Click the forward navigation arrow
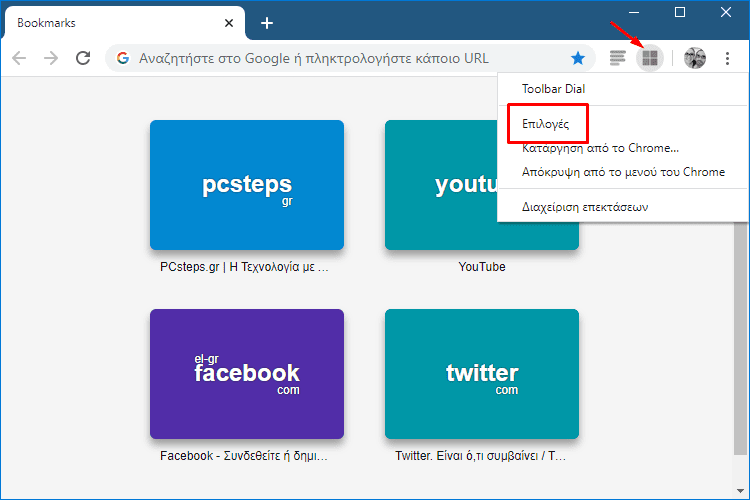 pos(51,58)
